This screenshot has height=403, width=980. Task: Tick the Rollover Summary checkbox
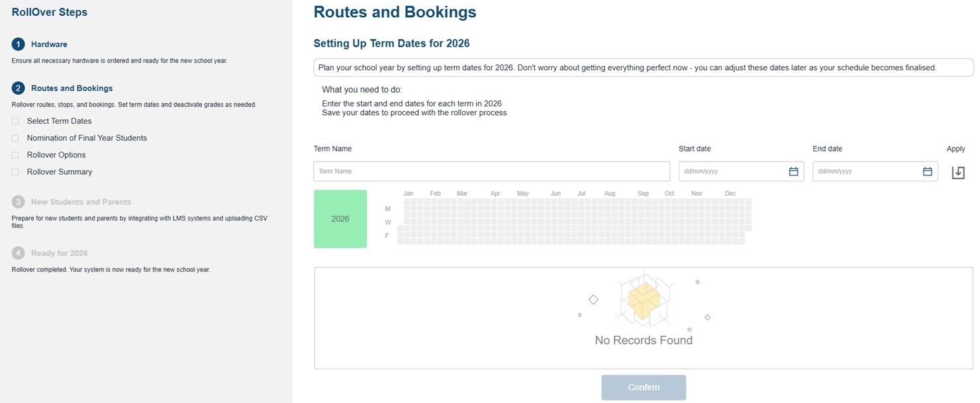[x=15, y=172]
